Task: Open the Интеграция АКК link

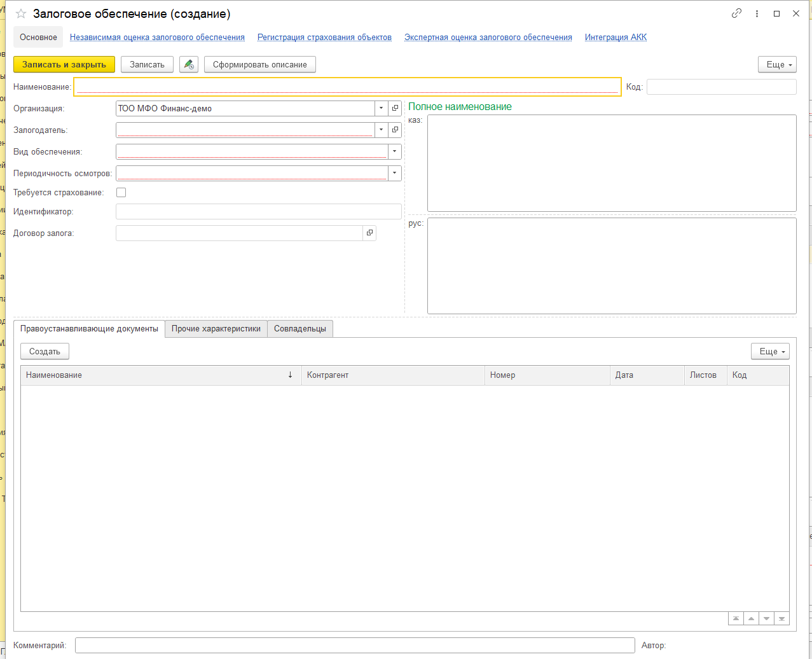Action: [616, 37]
